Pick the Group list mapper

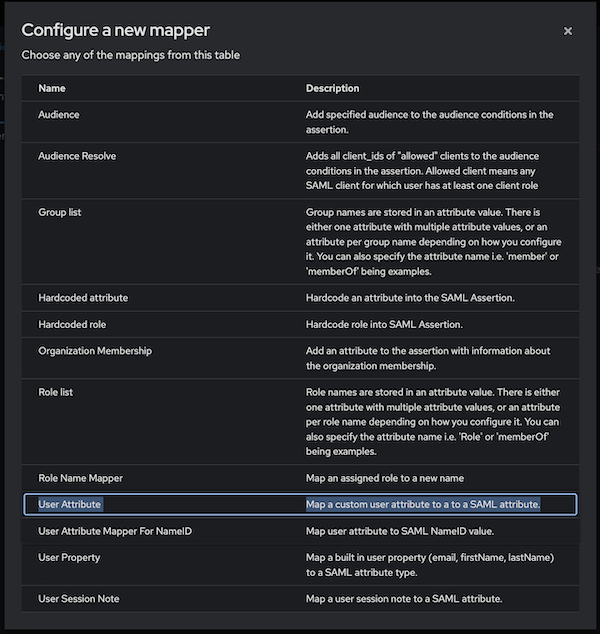coord(61,213)
